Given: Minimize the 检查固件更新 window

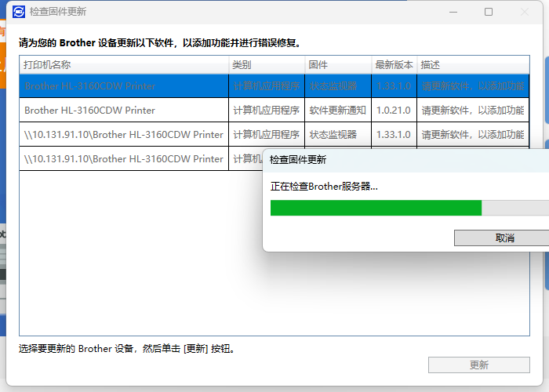Looking at the screenshot, I should point(453,12).
